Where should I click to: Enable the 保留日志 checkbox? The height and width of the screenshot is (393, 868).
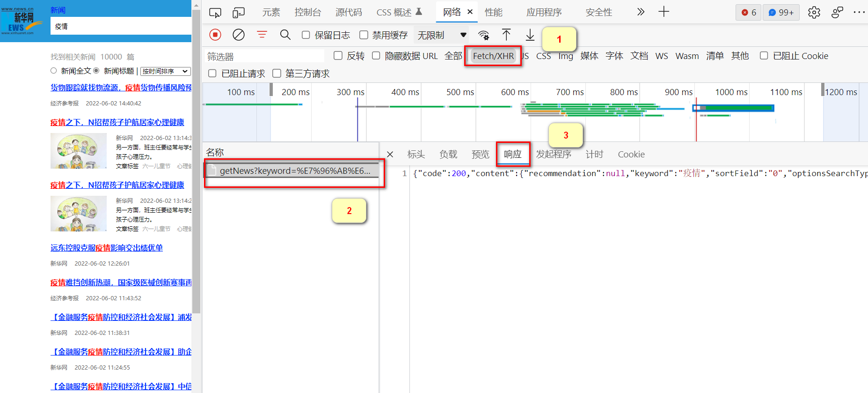(x=306, y=35)
